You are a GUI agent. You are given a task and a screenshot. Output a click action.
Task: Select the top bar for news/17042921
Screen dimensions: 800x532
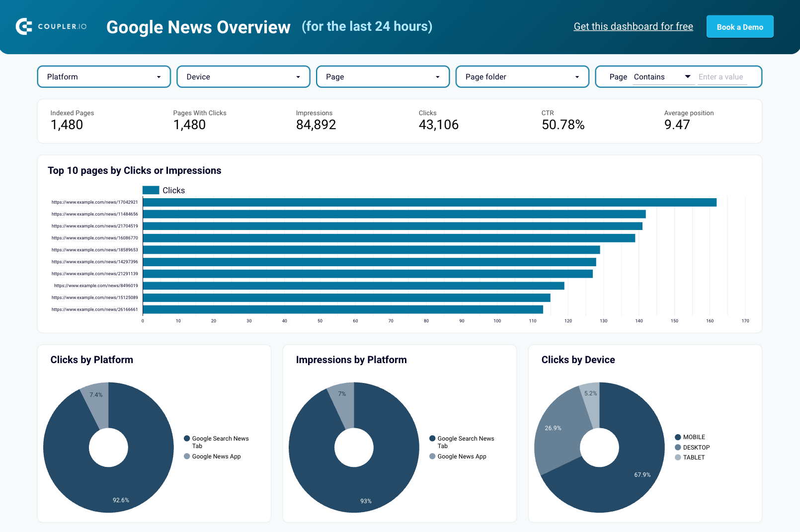429,202
